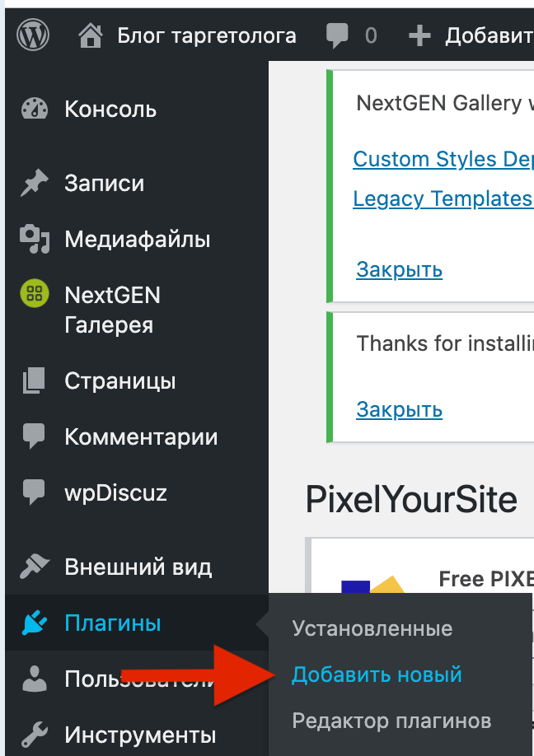Click the green NextGEN gallery icon
The height and width of the screenshot is (756, 534).
[34, 294]
